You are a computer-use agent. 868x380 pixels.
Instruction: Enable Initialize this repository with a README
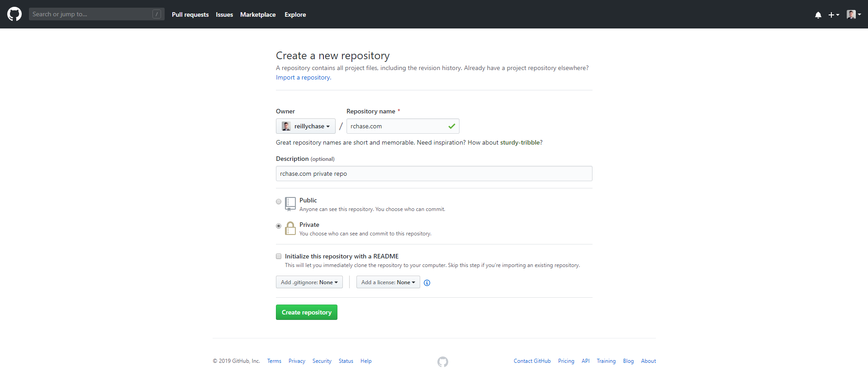pyautogui.click(x=279, y=256)
